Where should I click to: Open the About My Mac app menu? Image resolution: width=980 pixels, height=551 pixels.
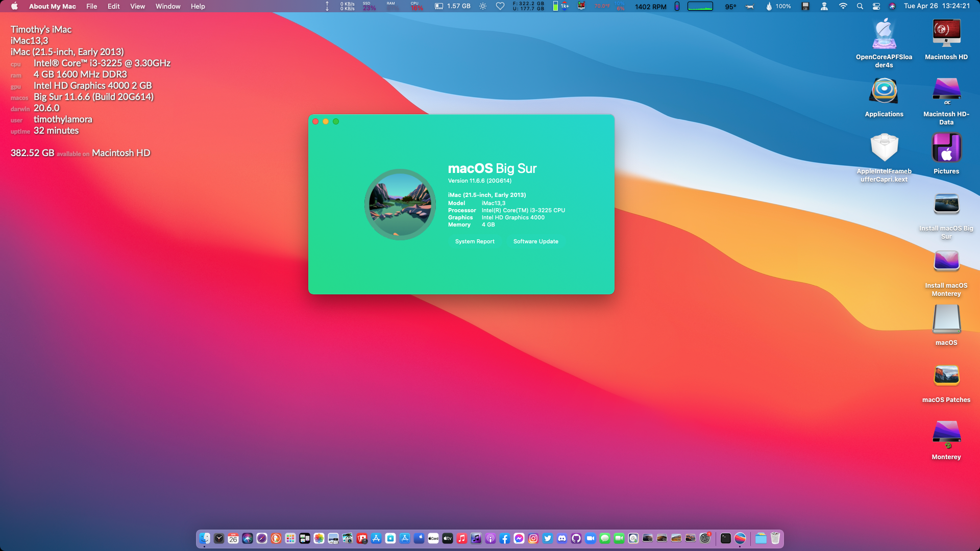(x=52, y=6)
